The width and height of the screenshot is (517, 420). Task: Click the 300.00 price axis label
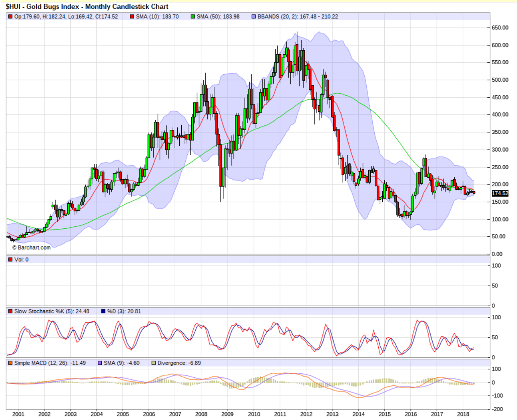pyautogui.click(x=500, y=150)
